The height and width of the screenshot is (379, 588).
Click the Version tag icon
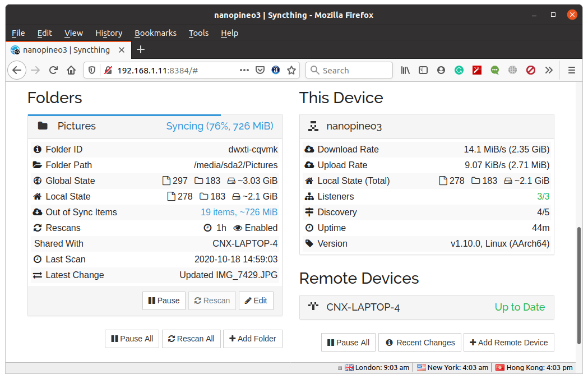coord(309,243)
